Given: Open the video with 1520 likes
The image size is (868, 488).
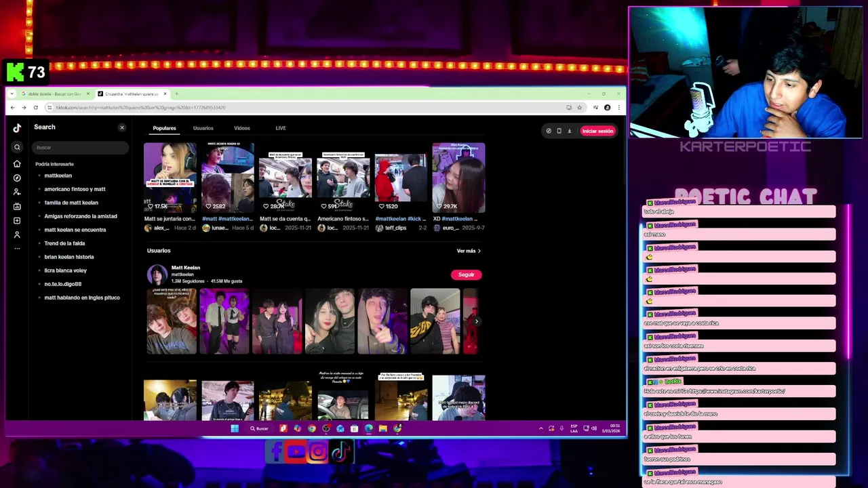Looking at the screenshot, I should pyautogui.click(x=401, y=178).
